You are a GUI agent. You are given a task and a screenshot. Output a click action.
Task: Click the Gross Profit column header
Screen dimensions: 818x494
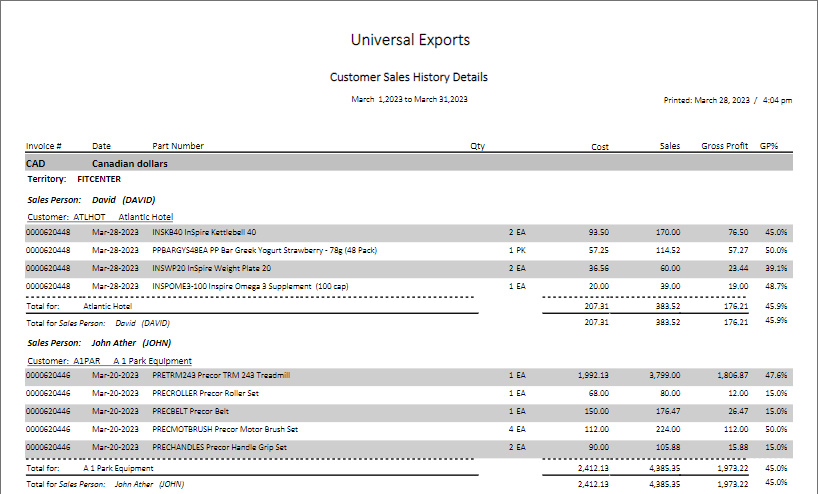(x=724, y=146)
